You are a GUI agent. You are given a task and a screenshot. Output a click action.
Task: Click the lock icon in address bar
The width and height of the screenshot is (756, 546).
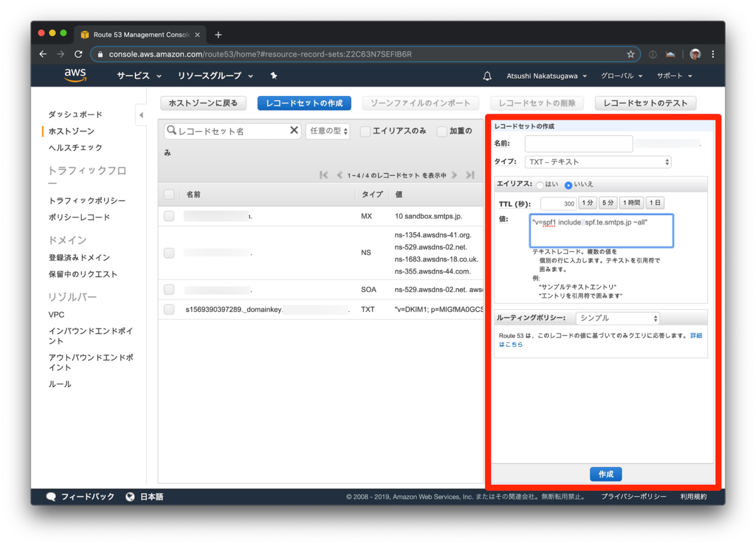click(101, 54)
